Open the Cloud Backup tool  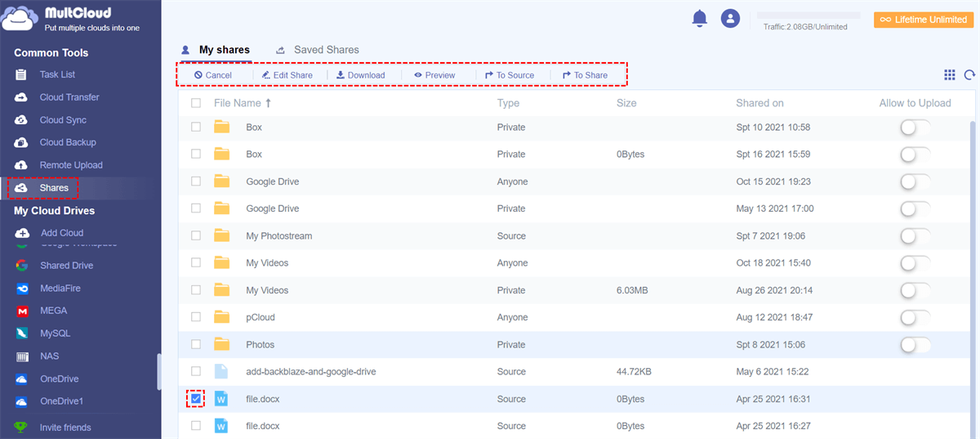(x=68, y=142)
